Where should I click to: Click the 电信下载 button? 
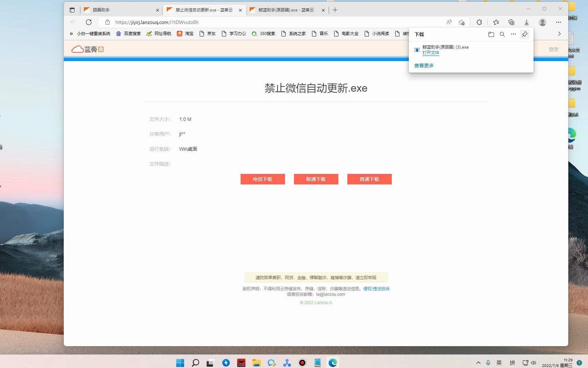coord(262,179)
